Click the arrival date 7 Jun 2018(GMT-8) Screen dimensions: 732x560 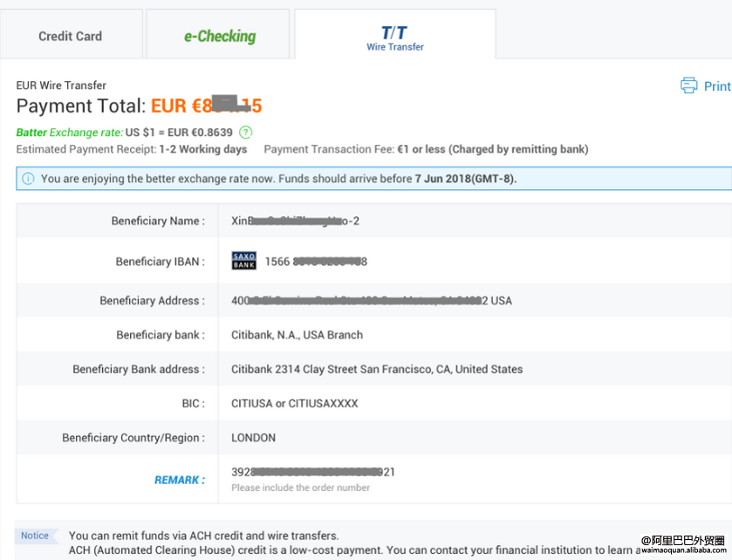[x=465, y=179]
